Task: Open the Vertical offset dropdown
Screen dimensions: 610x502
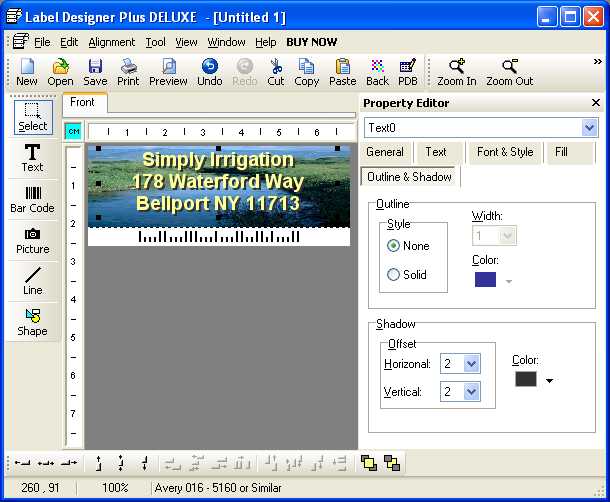Action: point(472,391)
